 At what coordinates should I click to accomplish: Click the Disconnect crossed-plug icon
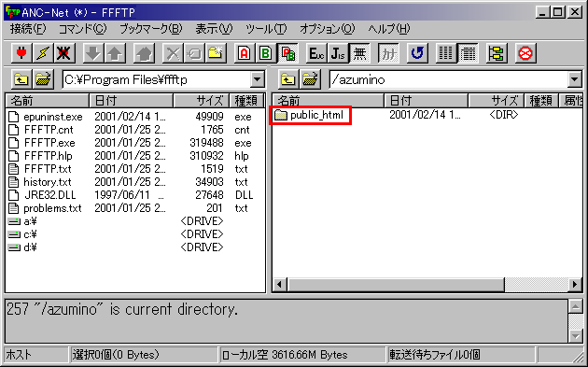[x=63, y=53]
